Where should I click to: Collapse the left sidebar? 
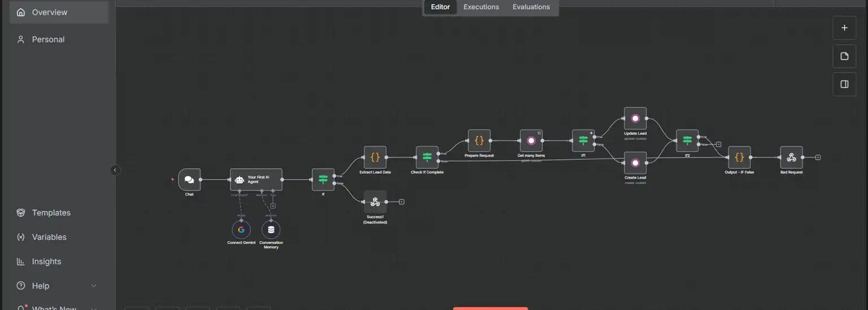(x=115, y=170)
